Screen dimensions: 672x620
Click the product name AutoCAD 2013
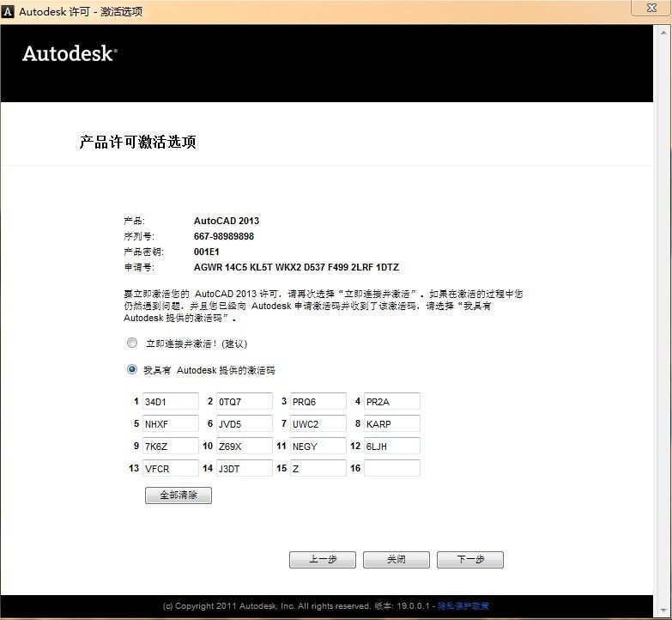pos(227,221)
